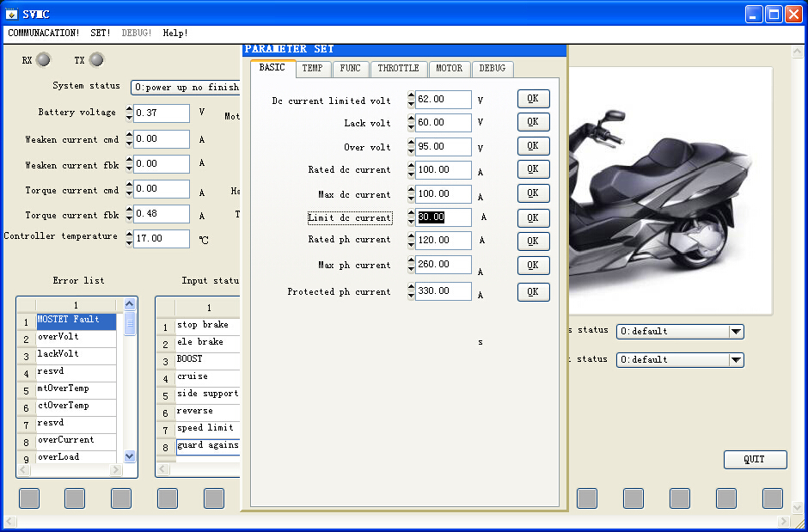This screenshot has width=808, height=532.
Task: Click the Torque current fbk field
Action: tap(162, 214)
